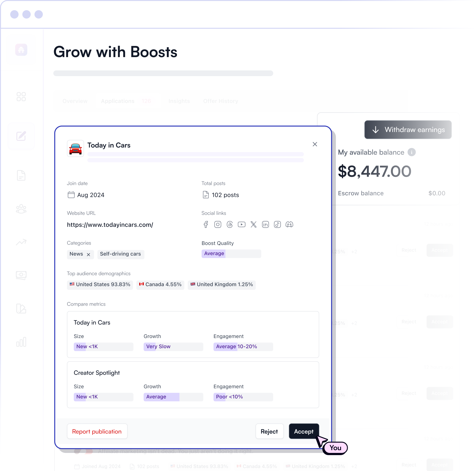Open the TikTok social link
Viewport: 476px width, 471px height.
(277, 224)
